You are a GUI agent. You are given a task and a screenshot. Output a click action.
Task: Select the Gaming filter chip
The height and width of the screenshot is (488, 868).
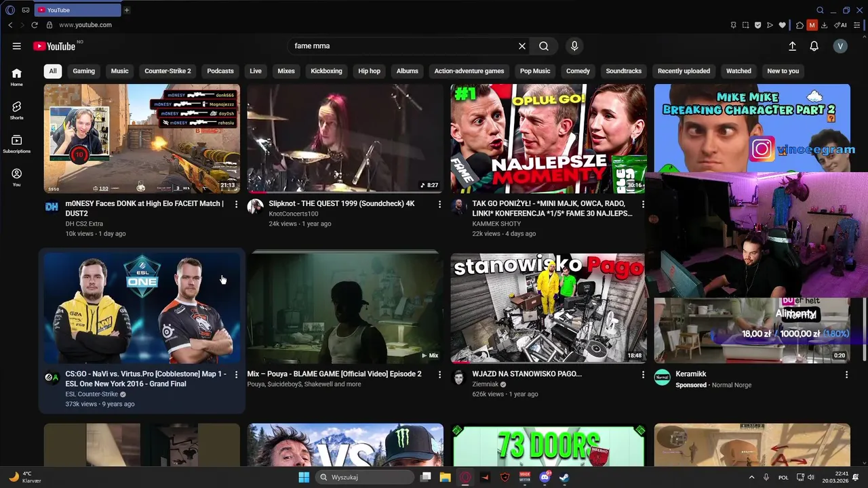pos(84,70)
